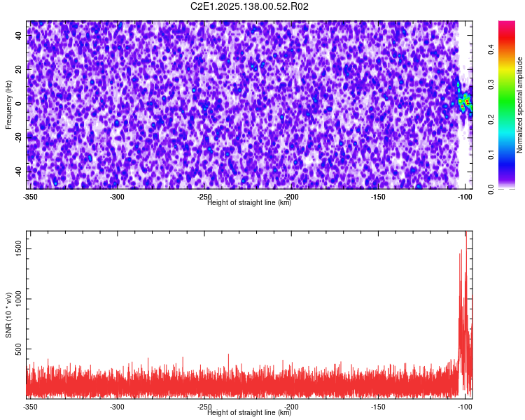The height and width of the screenshot is (420, 525).
Task: Click the 'Frequency (Hz)' axis label
Action: click(x=8, y=105)
